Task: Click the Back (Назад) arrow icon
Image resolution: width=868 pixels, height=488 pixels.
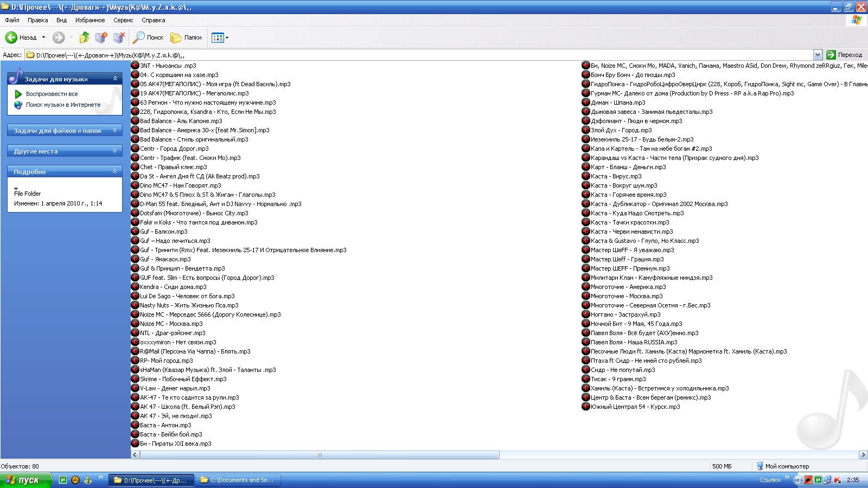Action: pos(11,37)
